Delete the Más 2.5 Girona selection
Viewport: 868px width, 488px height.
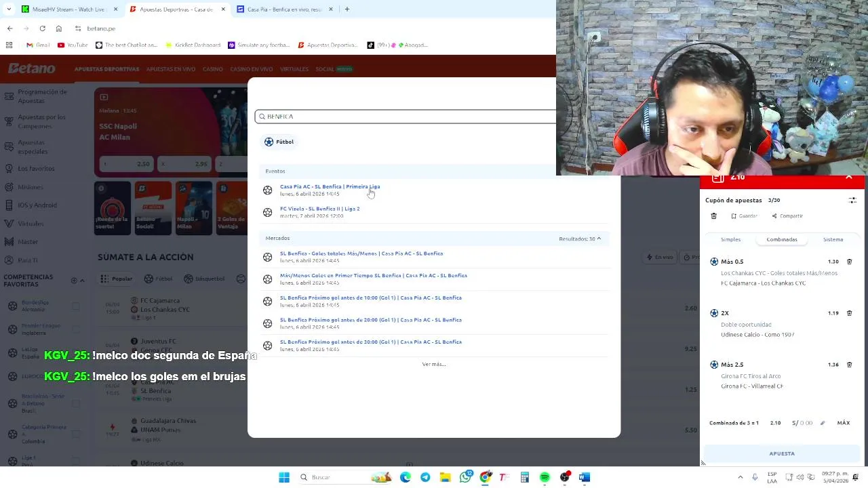coord(849,365)
